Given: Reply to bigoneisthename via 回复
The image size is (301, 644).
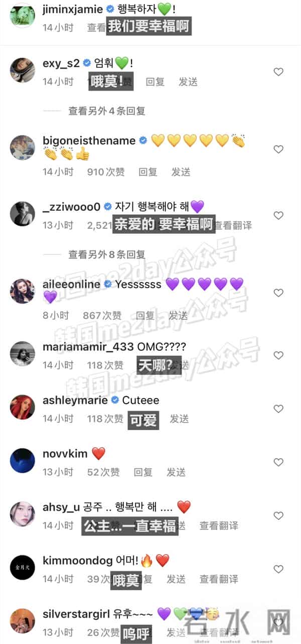Looking at the screenshot, I should (x=148, y=172).
